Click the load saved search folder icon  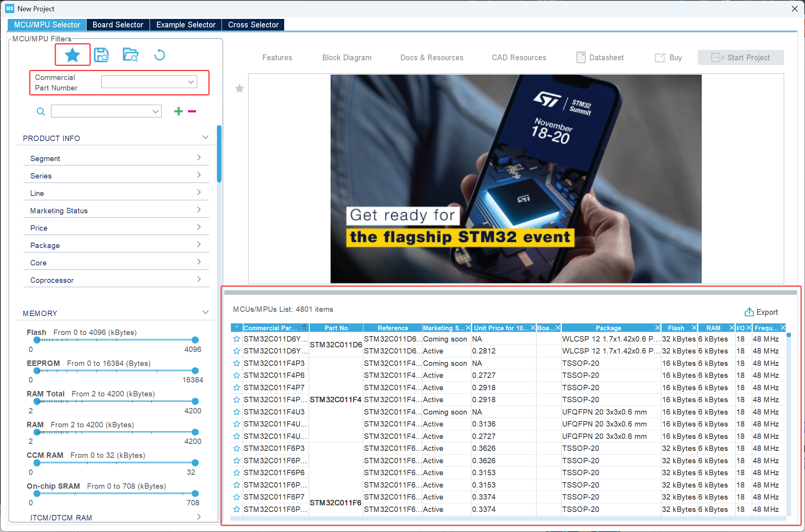[x=130, y=55]
